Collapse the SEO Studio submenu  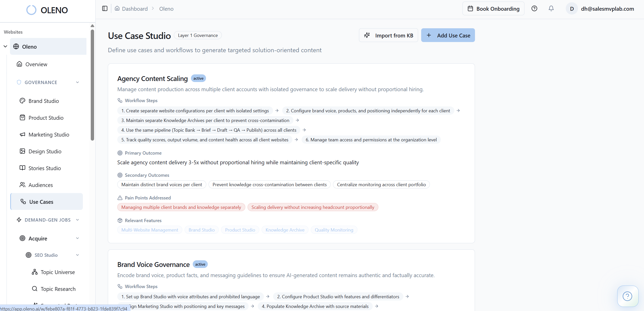pos(78,255)
